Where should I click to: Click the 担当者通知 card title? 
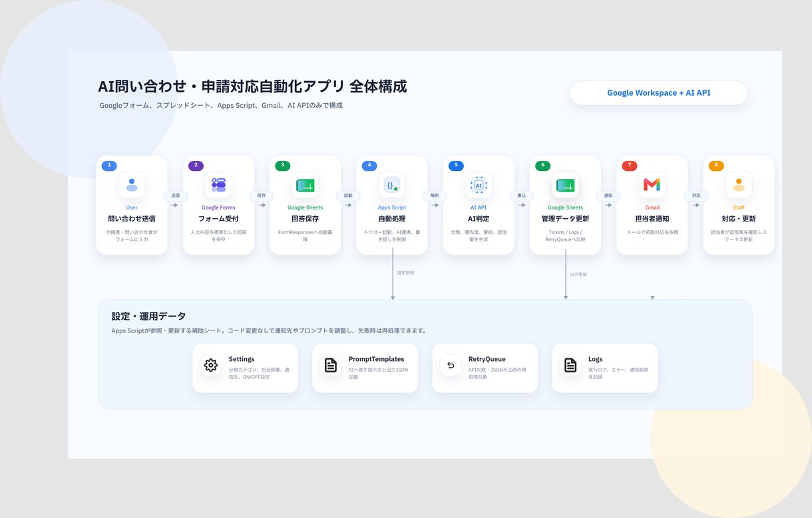click(x=652, y=219)
